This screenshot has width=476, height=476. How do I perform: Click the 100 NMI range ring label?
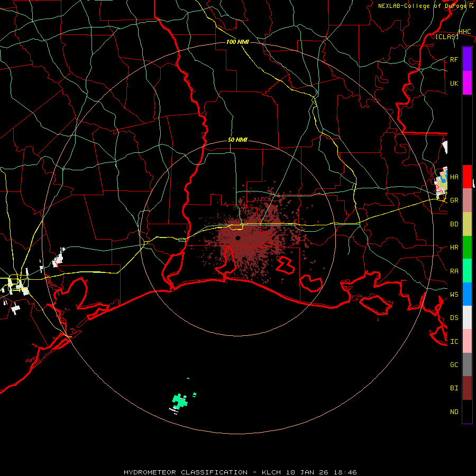(237, 42)
